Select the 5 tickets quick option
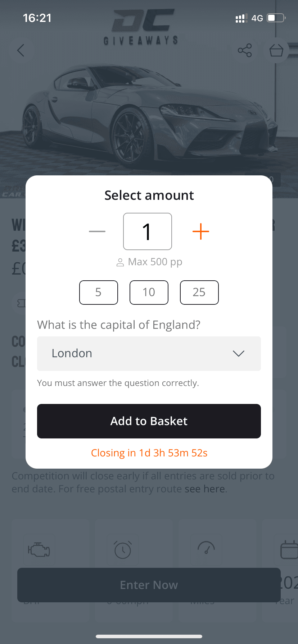Viewport: 298px width, 644px height. [99, 293]
